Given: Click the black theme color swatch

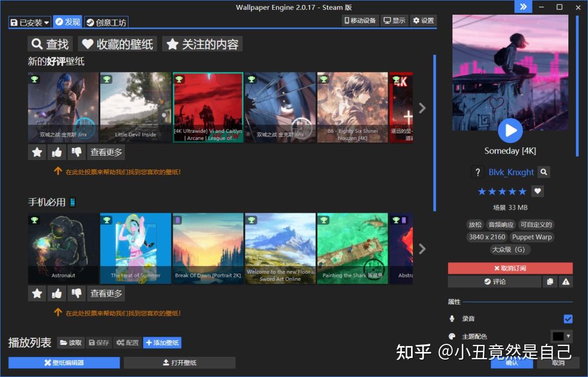Looking at the screenshot, I should click(558, 336).
